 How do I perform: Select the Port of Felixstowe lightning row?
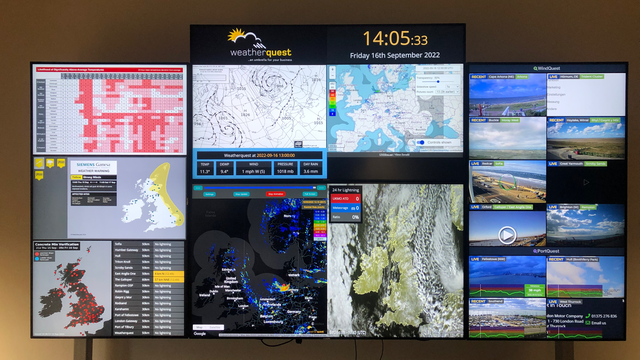click(149, 315)
